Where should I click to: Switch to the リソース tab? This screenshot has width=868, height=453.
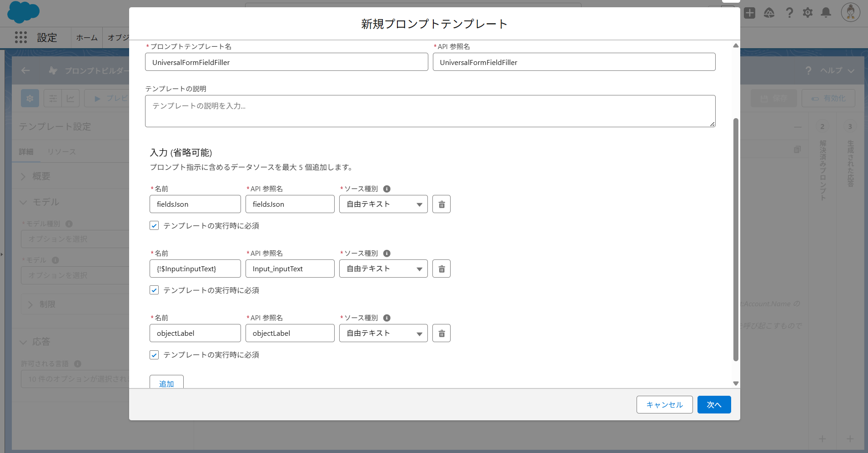(x=61, y=151)
